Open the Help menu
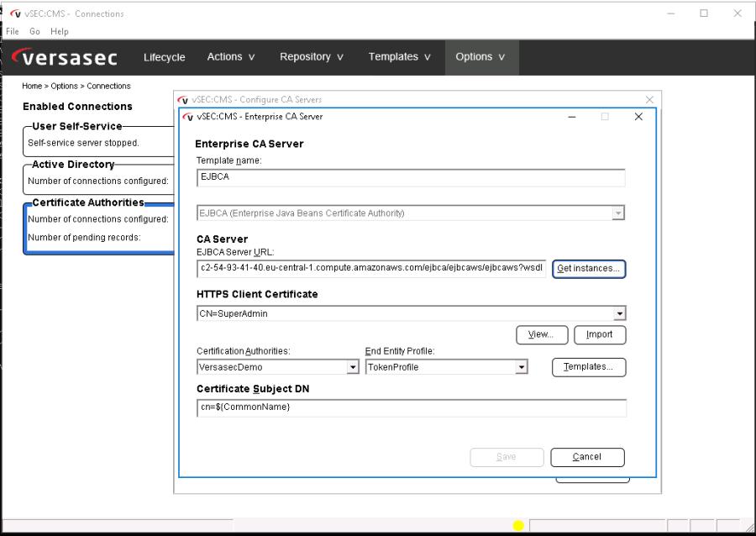 [x=60, y=31]
